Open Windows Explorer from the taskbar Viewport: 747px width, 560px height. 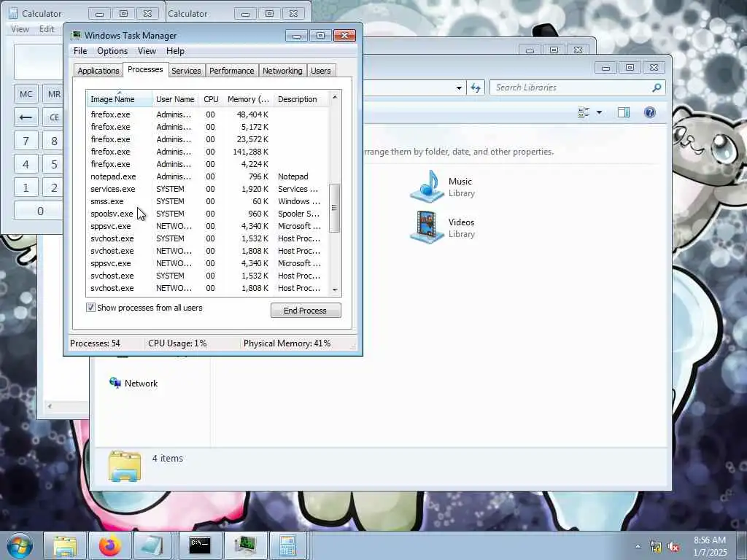(x=65, y=545)
